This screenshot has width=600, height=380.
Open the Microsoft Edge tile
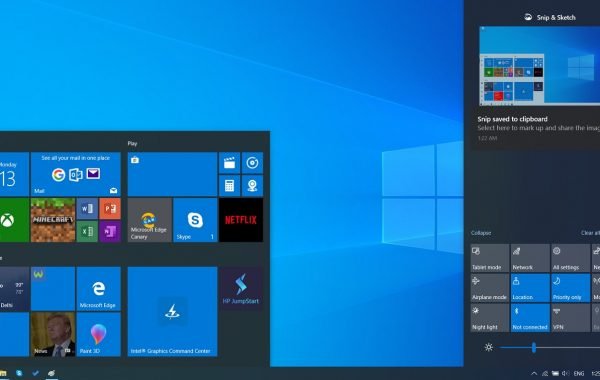click(x=99, y=289)
